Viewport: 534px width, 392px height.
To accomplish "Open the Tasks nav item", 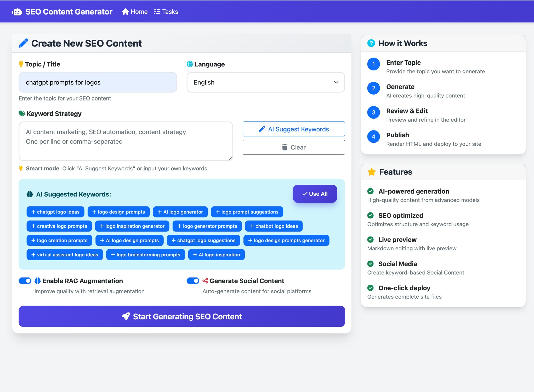I will point(166,12).
